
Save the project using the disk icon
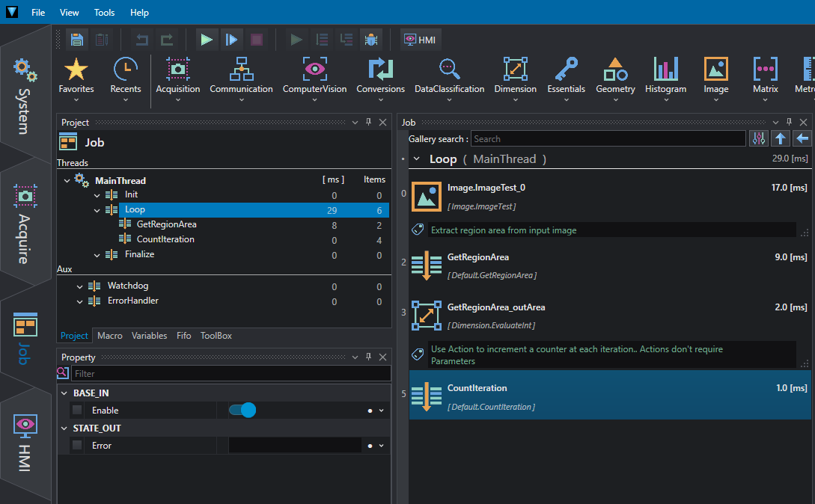[77, 40]
